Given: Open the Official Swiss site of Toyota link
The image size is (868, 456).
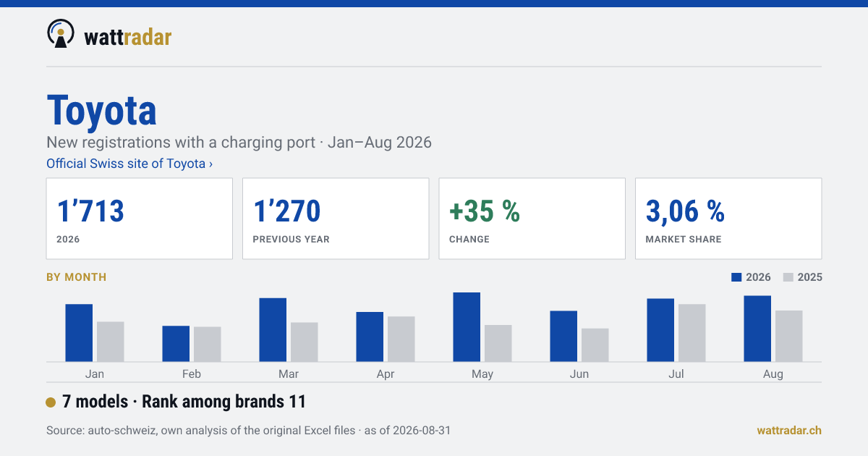Looking at the screenshot, I should point(129,164).
